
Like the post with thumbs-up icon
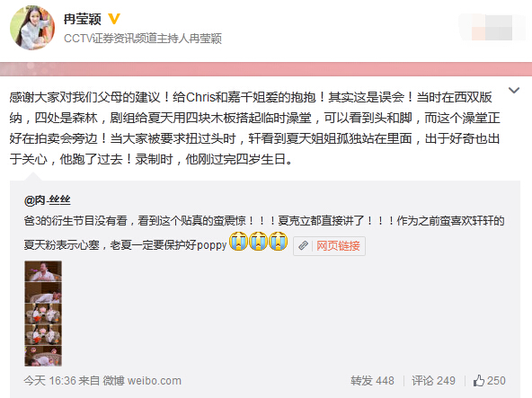(489, 381)
